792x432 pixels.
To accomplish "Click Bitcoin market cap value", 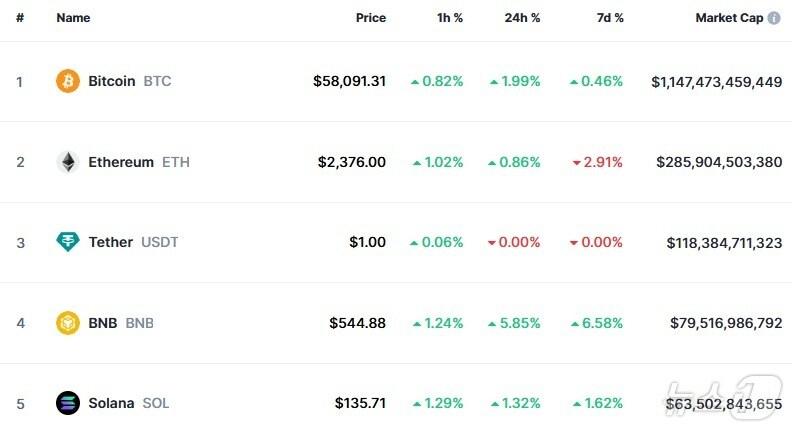I will [x=716, y=81].
